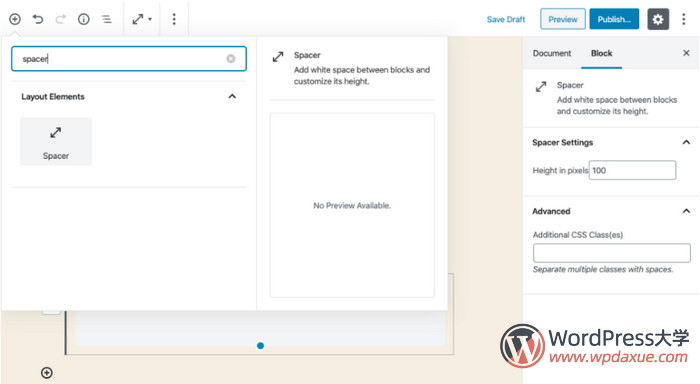Image resolution: width=700 pixels, height=384 pixels.
Task: Open editor tools and options menu
Action: 683,19
